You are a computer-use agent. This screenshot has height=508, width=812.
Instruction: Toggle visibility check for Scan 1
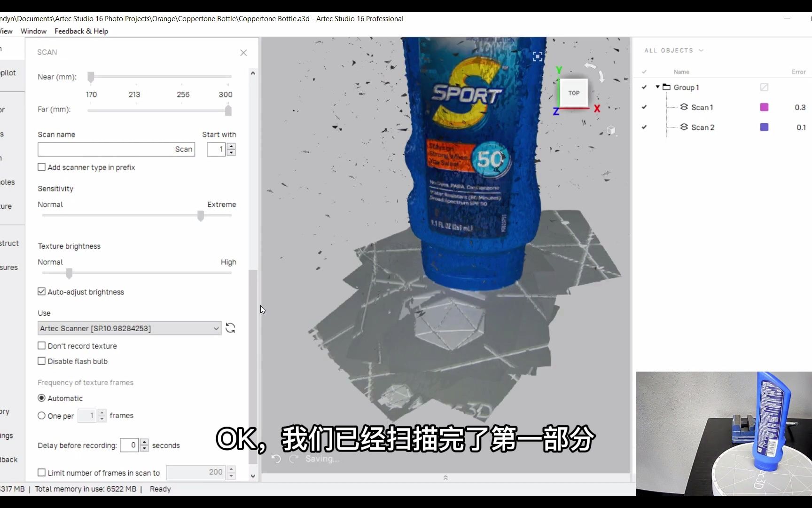pyautogui.click(x=644, y=107)
